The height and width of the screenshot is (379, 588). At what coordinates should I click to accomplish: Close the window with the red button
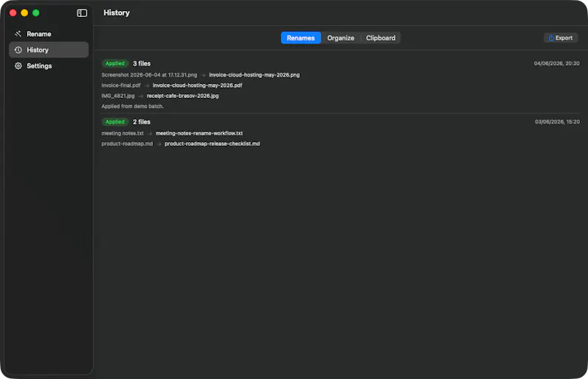click(x=12, y=13)
